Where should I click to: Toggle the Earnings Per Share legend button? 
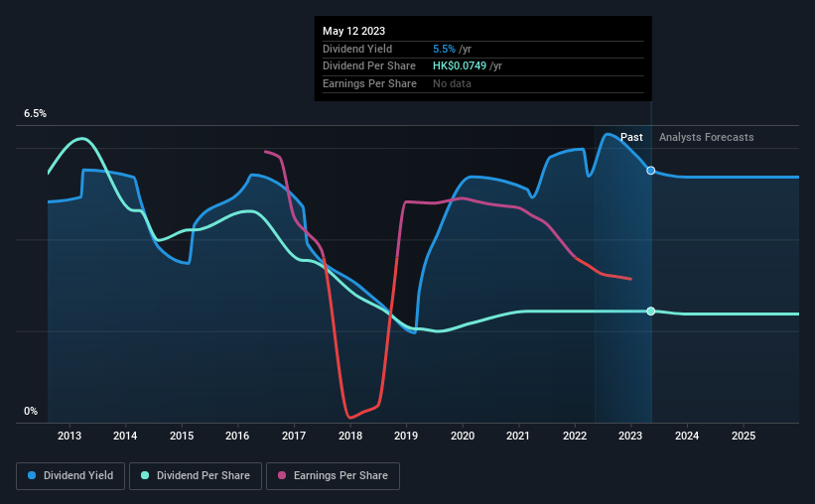tap(333, 476)
